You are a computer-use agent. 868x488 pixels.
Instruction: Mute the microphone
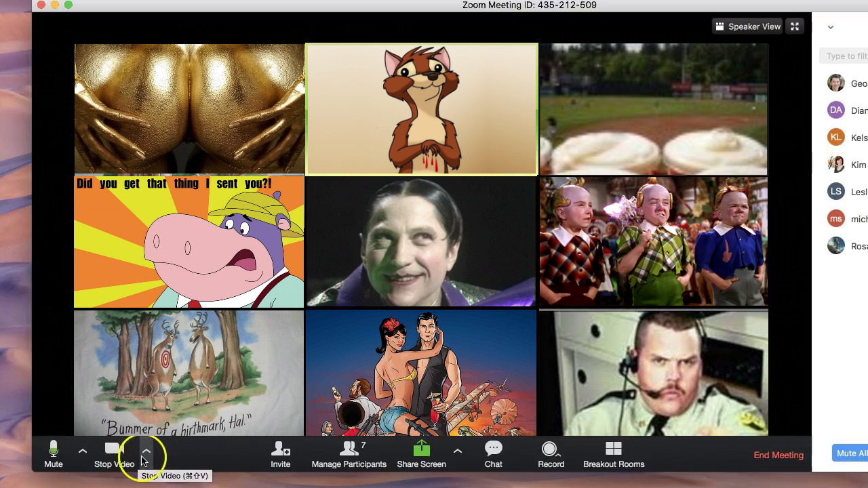53,454
